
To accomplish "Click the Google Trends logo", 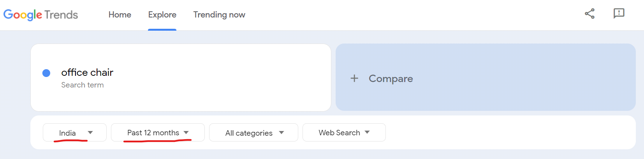I will coord(40,15).
